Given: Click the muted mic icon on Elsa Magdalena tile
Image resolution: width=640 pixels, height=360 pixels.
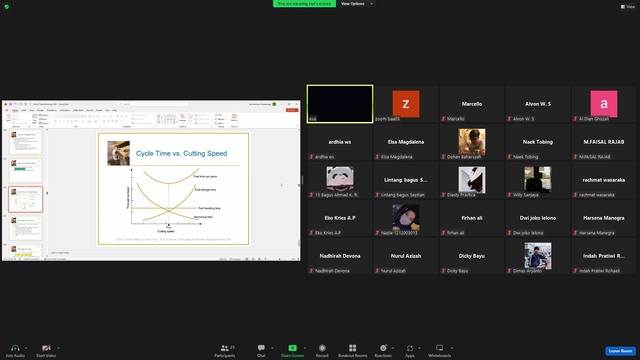Looking at the screenshot, I should (377, 157).
